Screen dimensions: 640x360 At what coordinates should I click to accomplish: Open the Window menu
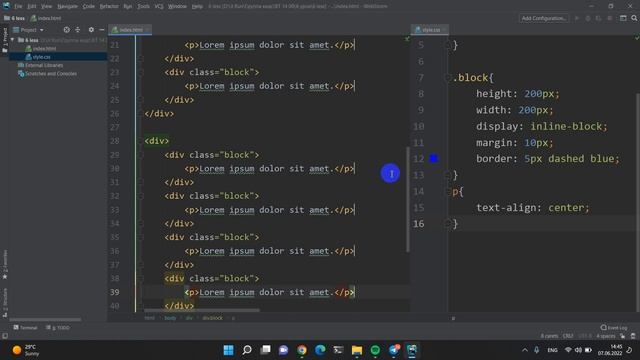pyautogui.click(x=177, y=7)
